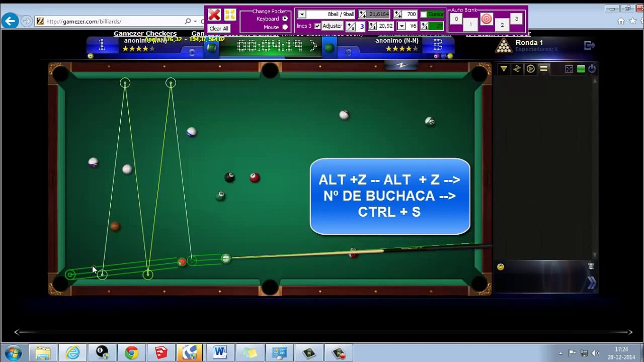This screenshot has width=644, height=362.
Task: Click the search magnifier in the address bar
Action: coord(188,22)
